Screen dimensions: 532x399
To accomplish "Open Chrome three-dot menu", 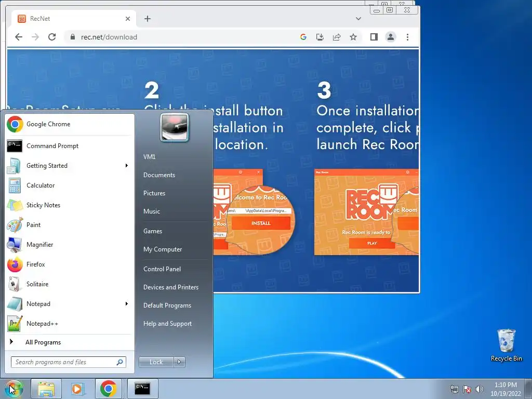I will pos(407,37).
